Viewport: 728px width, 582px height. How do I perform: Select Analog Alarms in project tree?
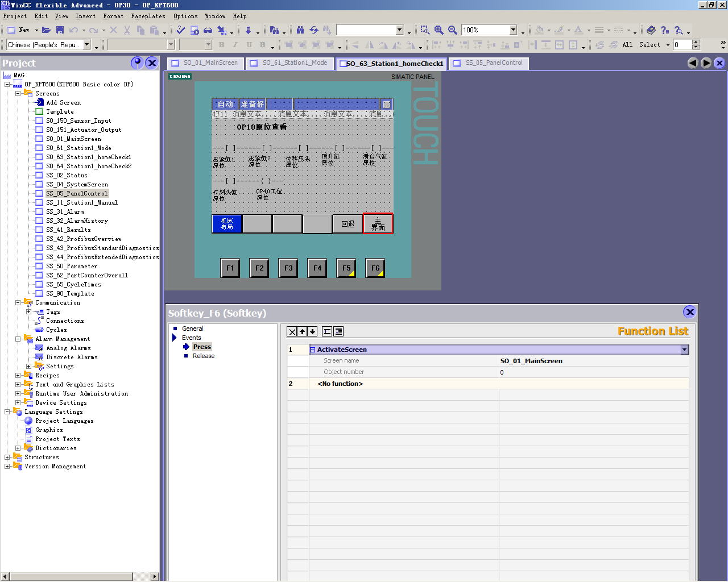[68, 348]
